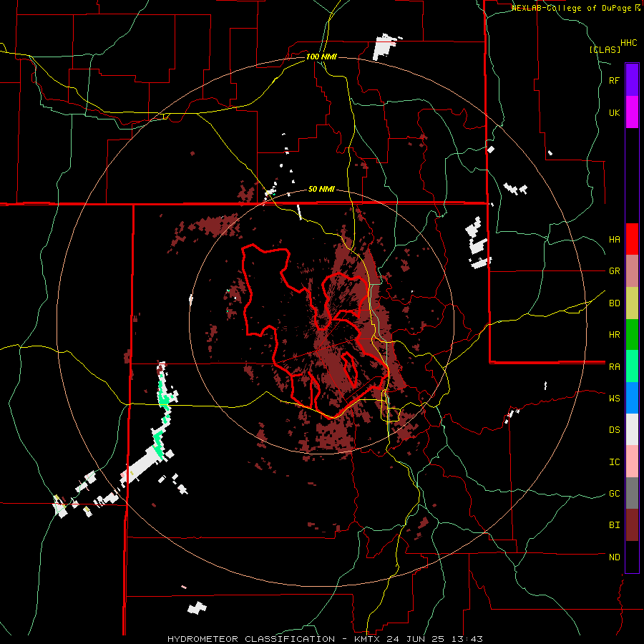Select the DS white legend swatch
The height and width of the screenshot is (644, 644).
(x=632, y=429)
